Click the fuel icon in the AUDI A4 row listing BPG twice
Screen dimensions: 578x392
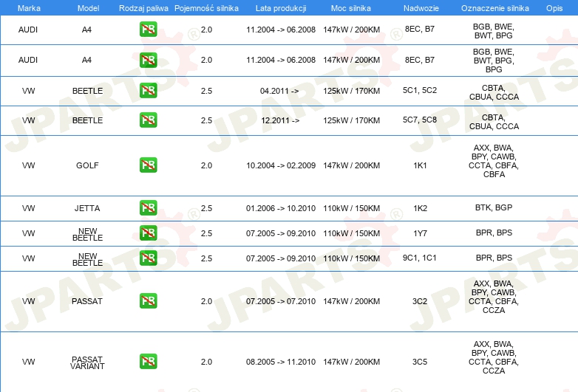[x=148, y=60]
